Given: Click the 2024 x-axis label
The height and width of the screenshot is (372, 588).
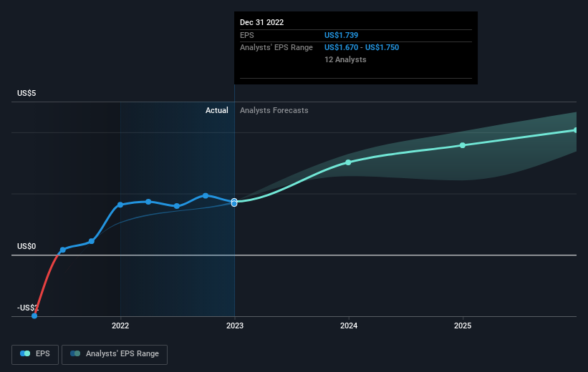Looking at the screenshot, I should 349,325.
